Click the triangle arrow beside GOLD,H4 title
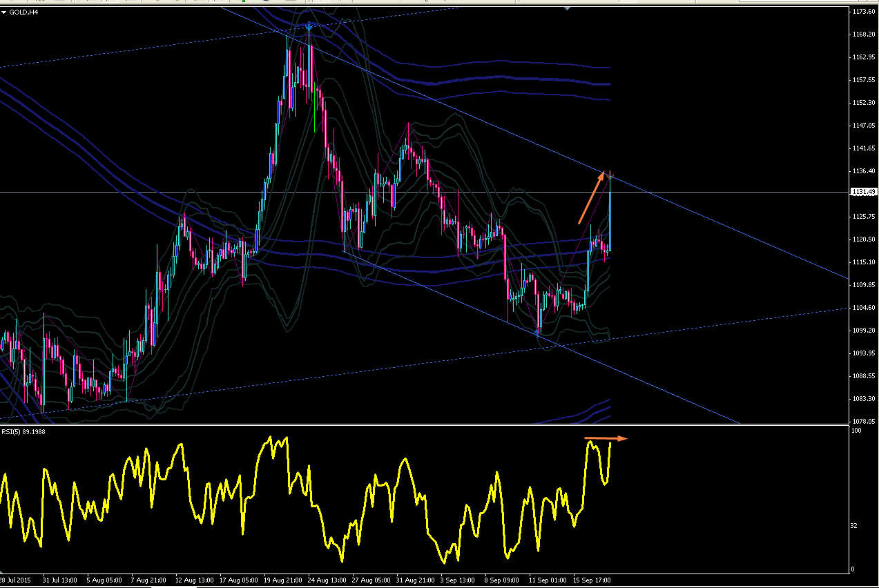This screenshot has width=879, height=588. (x=4, y=12)
